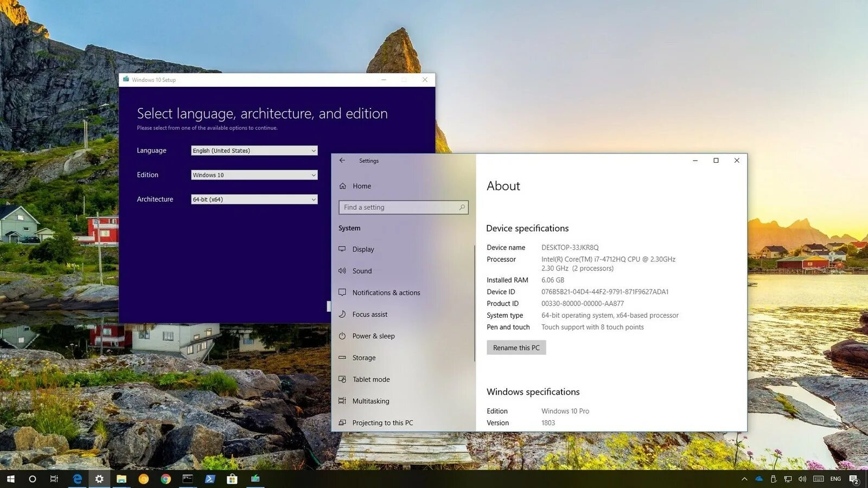The width and height of the screenshot is (868, 488).
Task: Click the System section label in sidebar
Action: click(349, 228)
